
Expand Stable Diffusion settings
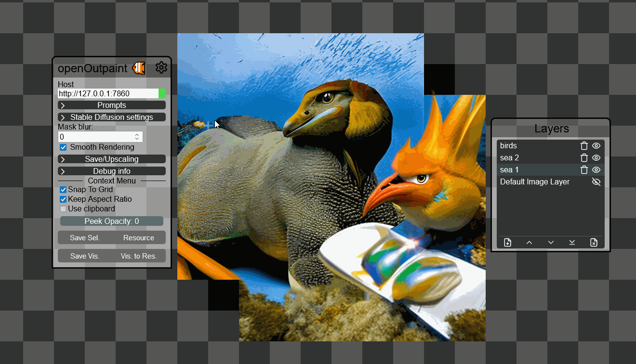112,117
